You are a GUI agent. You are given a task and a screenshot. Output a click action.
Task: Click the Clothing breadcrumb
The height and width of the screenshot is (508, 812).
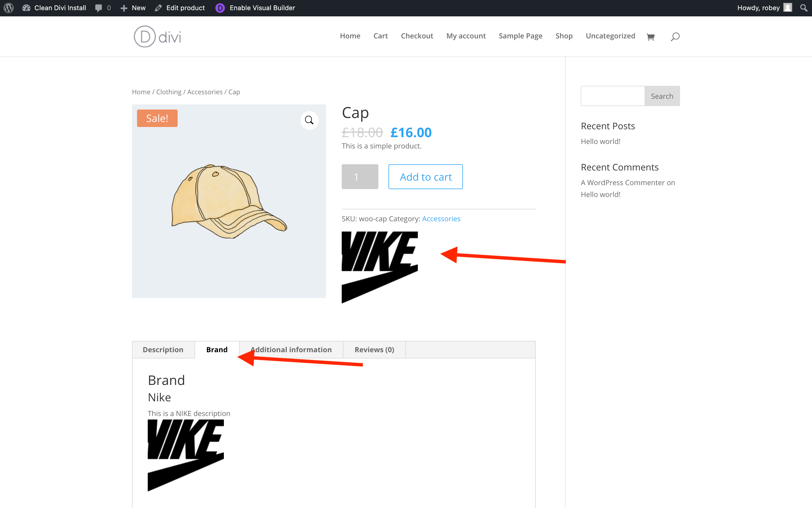169,92
